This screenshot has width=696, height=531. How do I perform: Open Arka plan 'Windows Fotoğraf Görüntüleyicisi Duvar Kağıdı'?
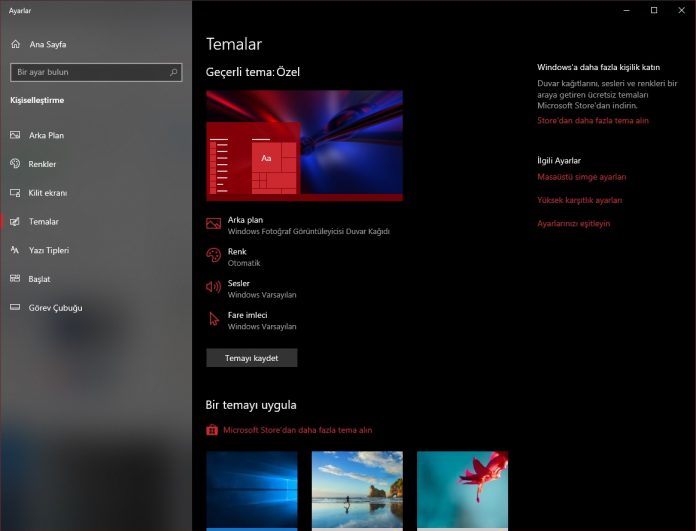click(298, 226)
